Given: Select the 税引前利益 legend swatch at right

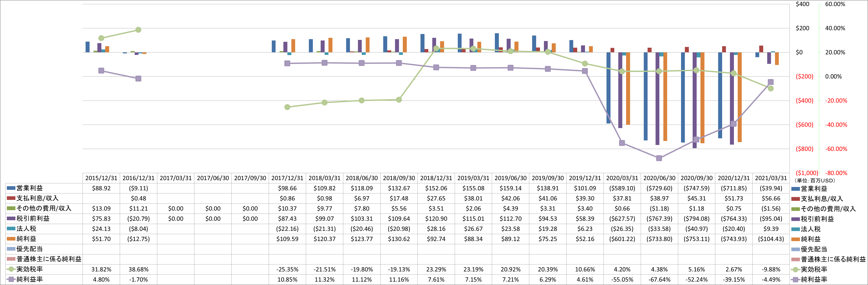Looking at the screenshot, I should [796, 219].
